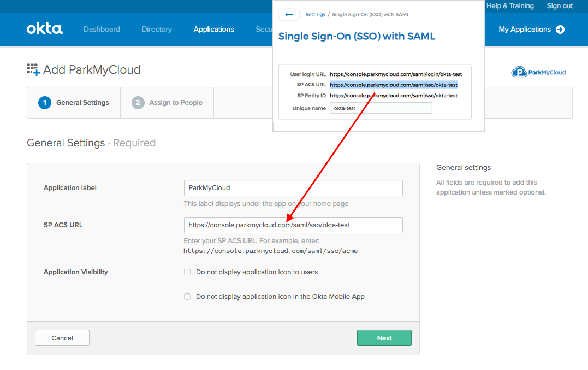Check Do not display application icon to users
Viewport: 588px width, 370px height.
[x=187, y=272]
